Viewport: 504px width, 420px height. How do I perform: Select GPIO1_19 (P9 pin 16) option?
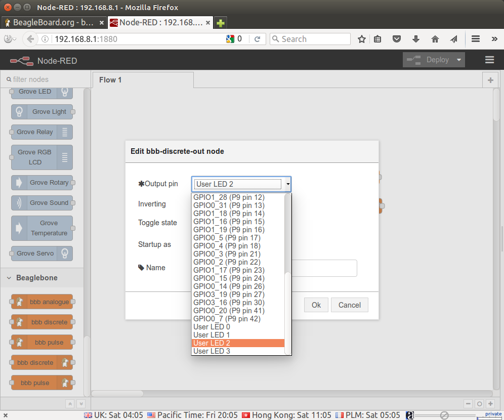point(238,230)
